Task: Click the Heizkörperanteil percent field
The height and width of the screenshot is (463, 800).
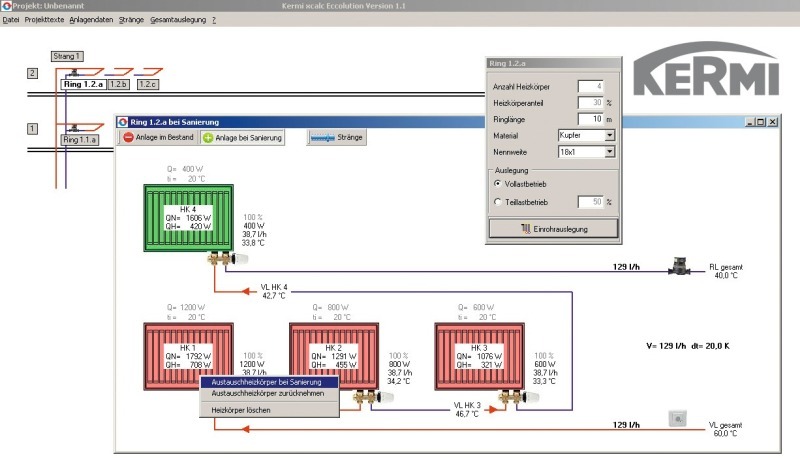Action: (x=591, y=103)
